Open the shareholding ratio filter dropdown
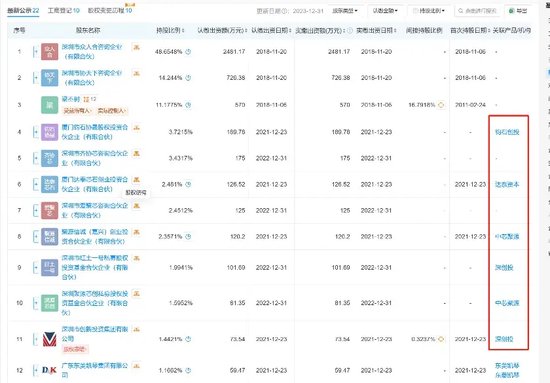The width and height of the screenshot is (550, 383). (x=429, y=11)
